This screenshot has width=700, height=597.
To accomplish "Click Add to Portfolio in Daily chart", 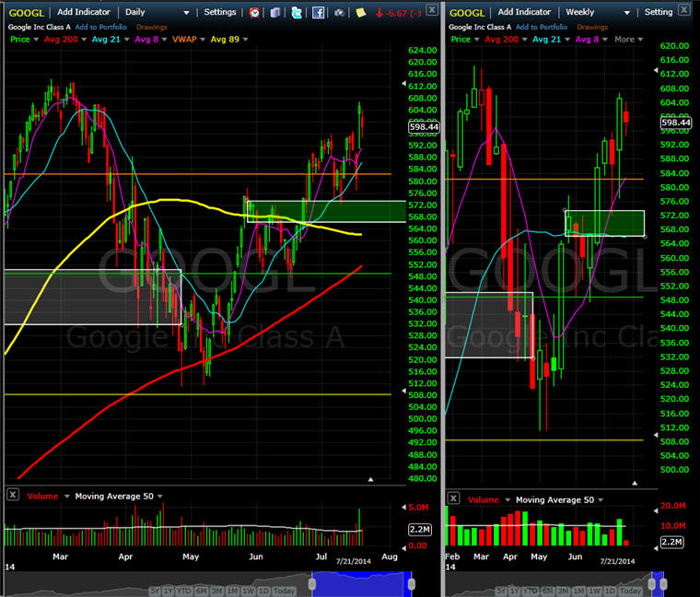I will click(x=101, y=27).
